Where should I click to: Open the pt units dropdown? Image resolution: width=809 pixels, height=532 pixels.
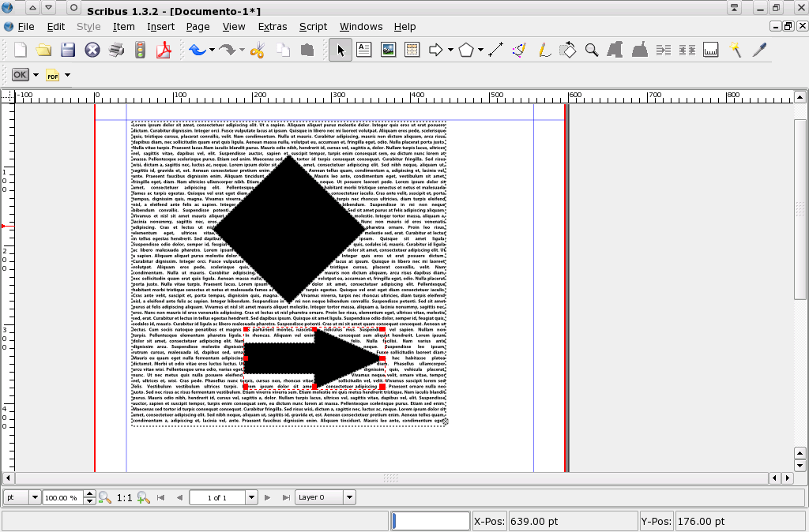[x=34, y=497]
